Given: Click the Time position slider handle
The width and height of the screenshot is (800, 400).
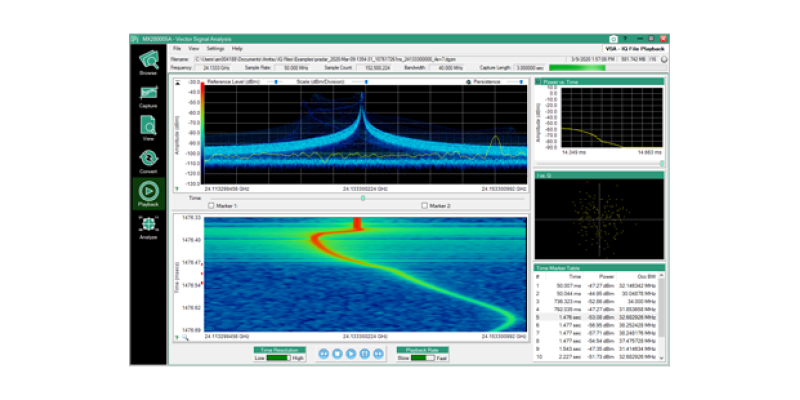Looking at the screenshot, I should 363,198.
